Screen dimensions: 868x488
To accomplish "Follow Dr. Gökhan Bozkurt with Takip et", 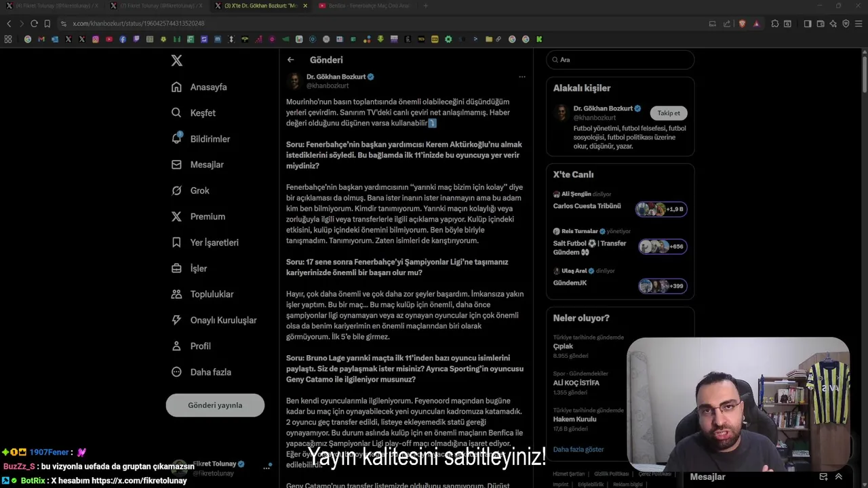I will coord(669,113).
